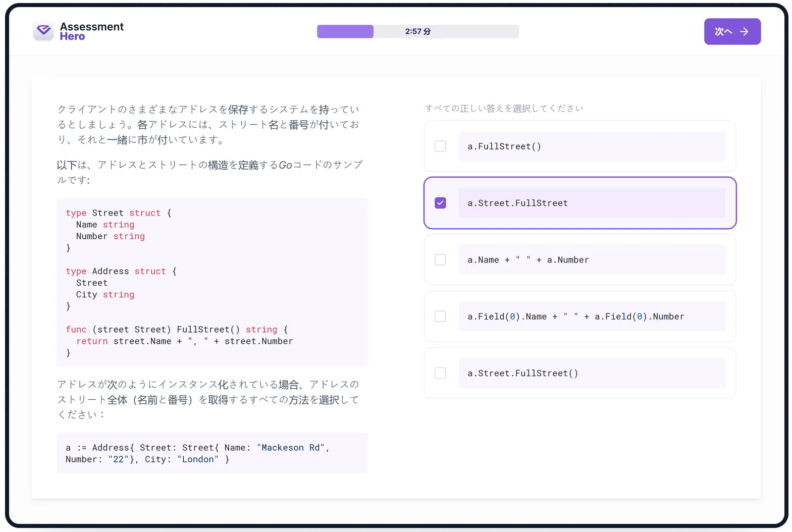Check the a.Name + " " + a.Number checkbox
Viewport: 792px width, 532px height.
440,259
